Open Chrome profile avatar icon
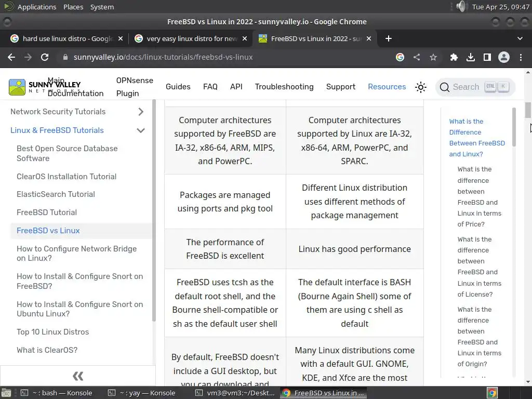 (503, 57)
